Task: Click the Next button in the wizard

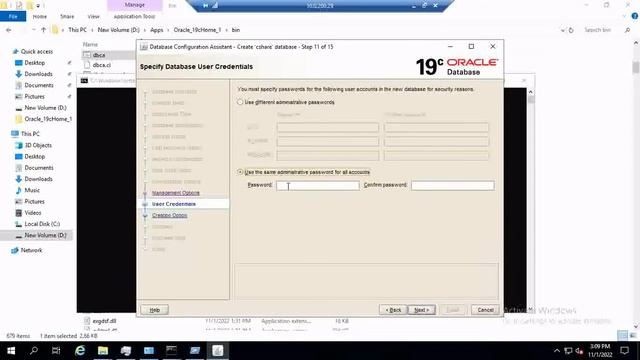Action: (x=422, y=310)
